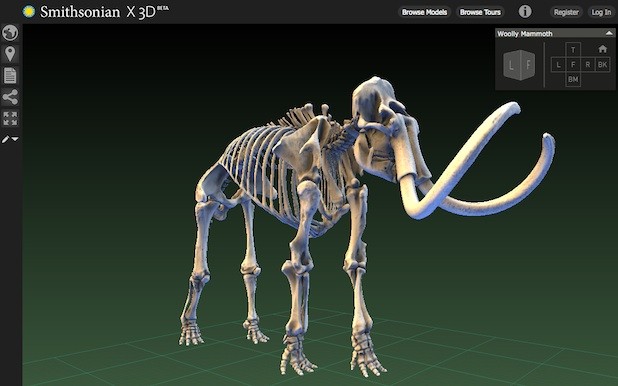Click the share icon in sidebar
This screenshot has height=386, width=618.
click(x=10, y=97)
